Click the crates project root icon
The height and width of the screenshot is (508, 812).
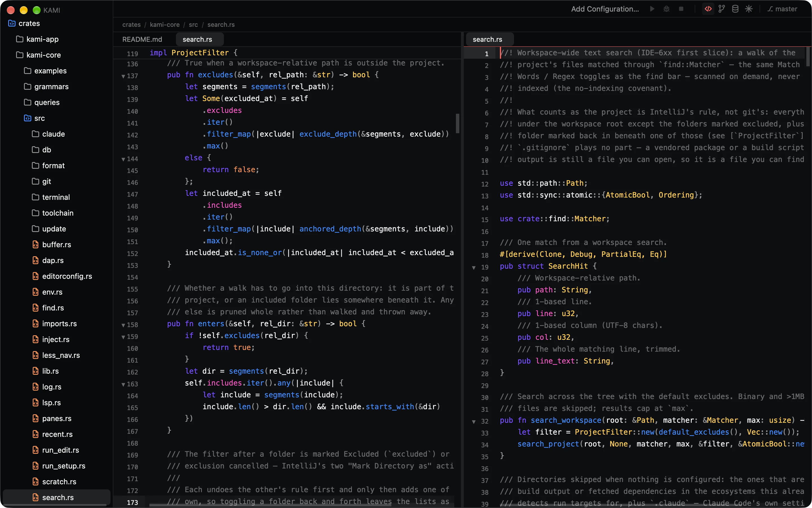click(x=12, y=23)
